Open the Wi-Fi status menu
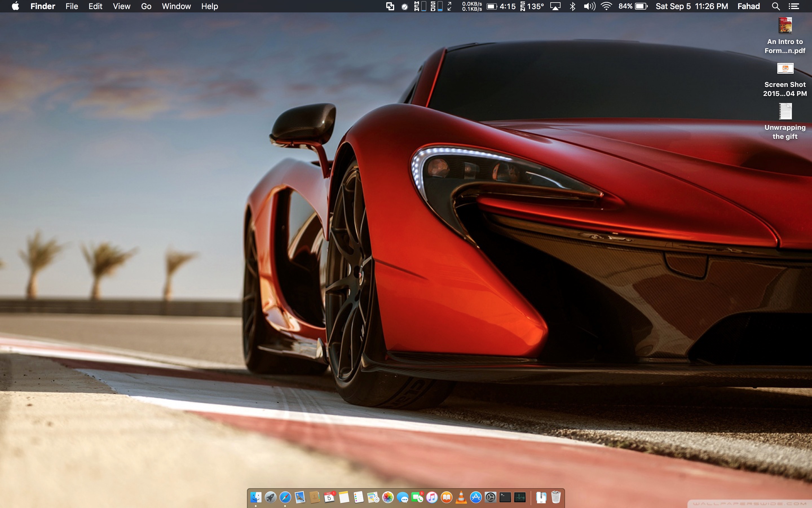This screenshot has height=508, width=812. pos(606,6)
